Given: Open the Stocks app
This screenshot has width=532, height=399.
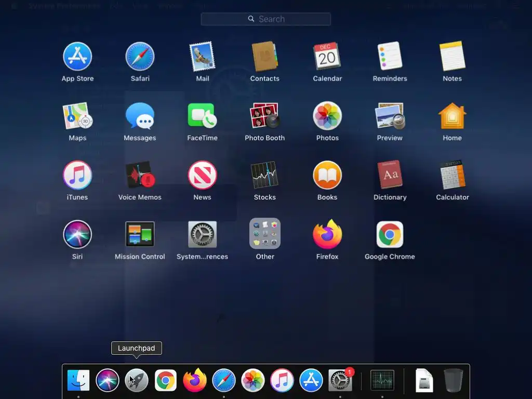Looking at the screenshot, I should [x=264, y=175].
